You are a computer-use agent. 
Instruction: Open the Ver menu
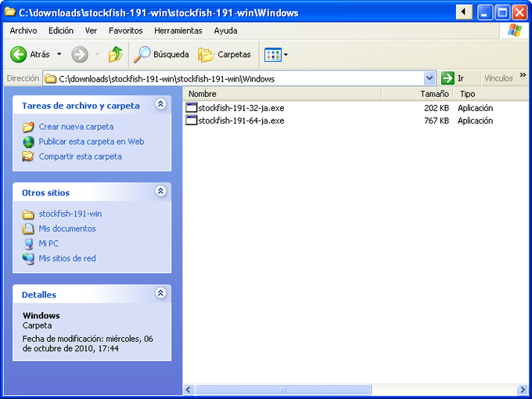coord(91,31)
